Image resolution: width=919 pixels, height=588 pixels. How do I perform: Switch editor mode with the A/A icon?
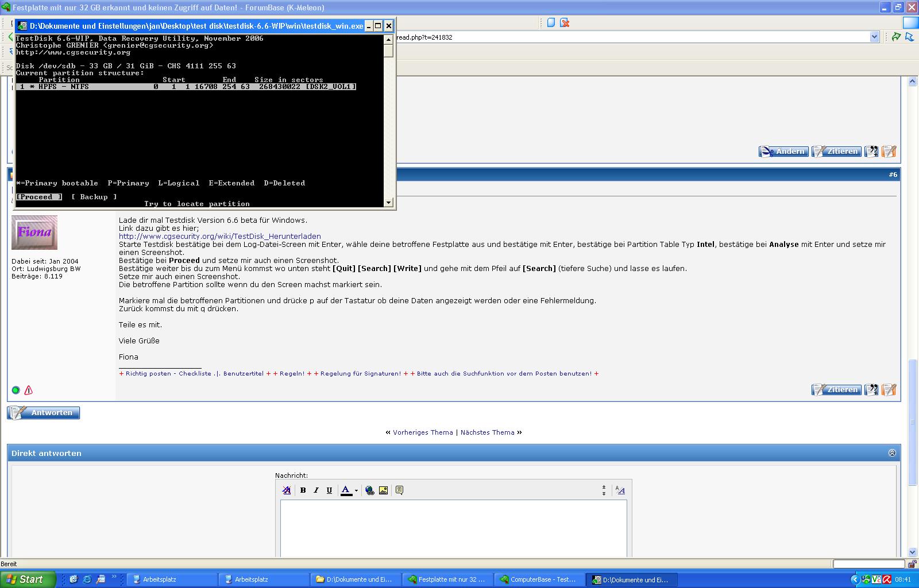pyautogui.click(x=620, y=490)
